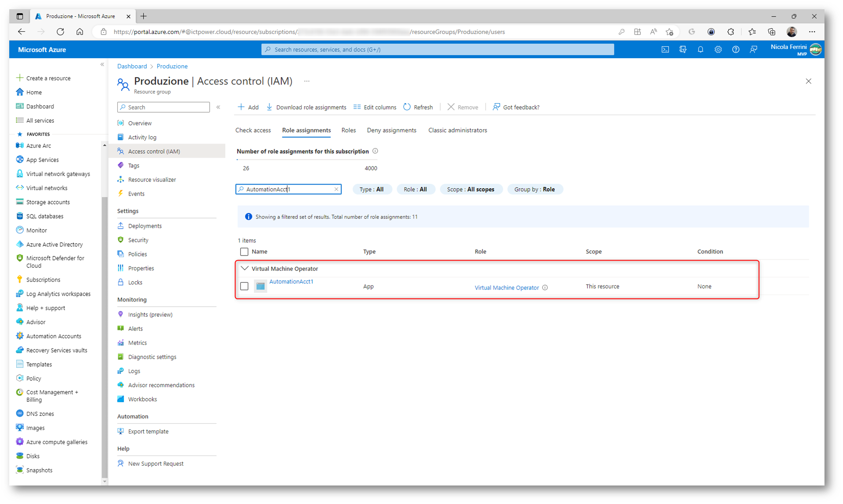Click Download role assignments icon
Image resolution: width=843 pixels, height=504 pixels.
click(x=269, y=107)
